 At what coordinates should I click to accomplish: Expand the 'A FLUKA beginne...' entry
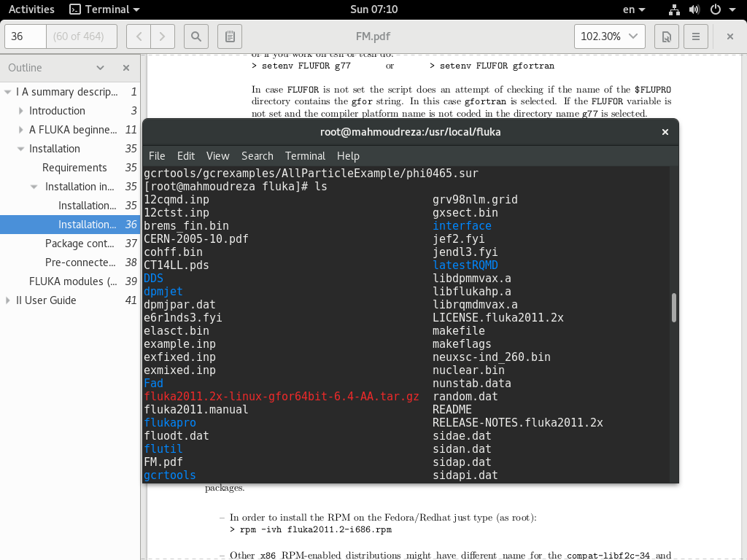(20, 130)
